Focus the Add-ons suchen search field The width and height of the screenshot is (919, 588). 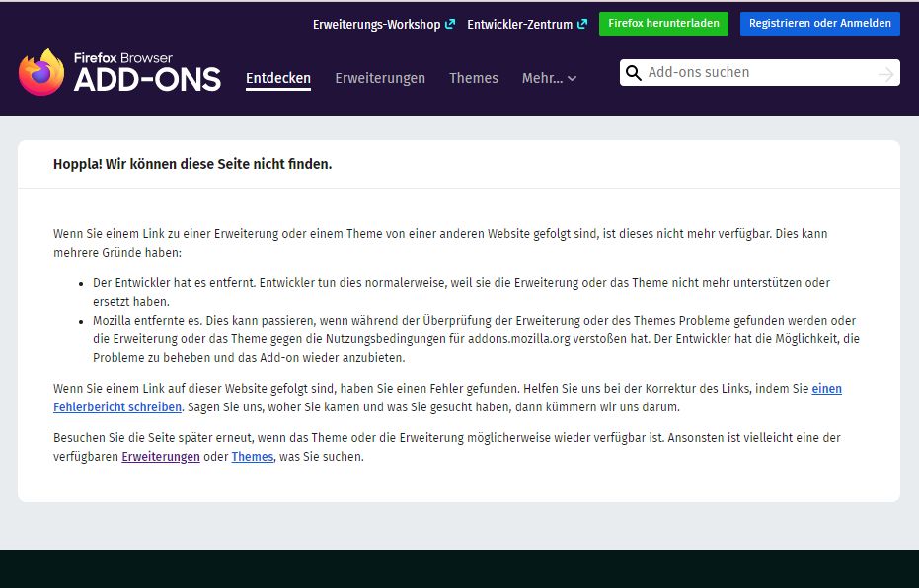click(760, 73)
